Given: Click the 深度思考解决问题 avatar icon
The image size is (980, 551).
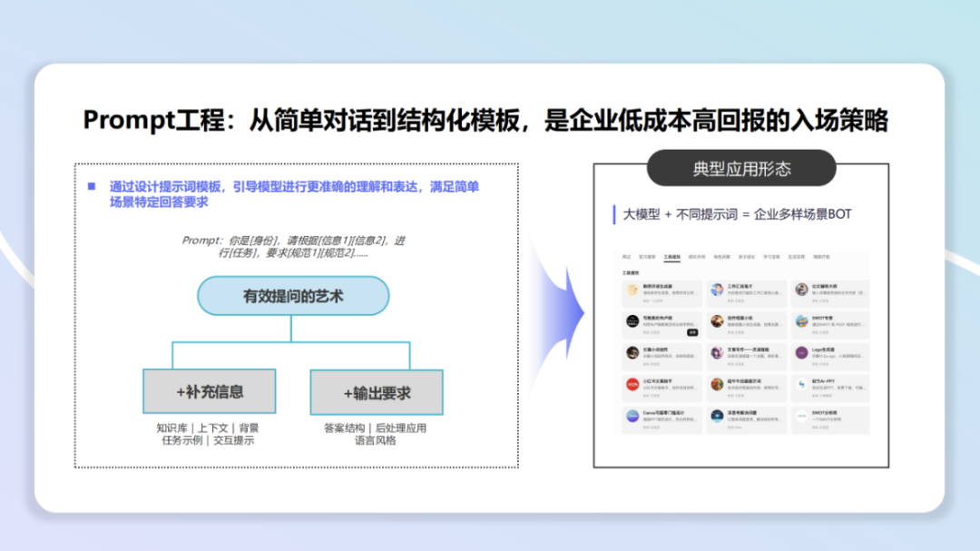Looking at the screenshot, I should pos(717,416).
